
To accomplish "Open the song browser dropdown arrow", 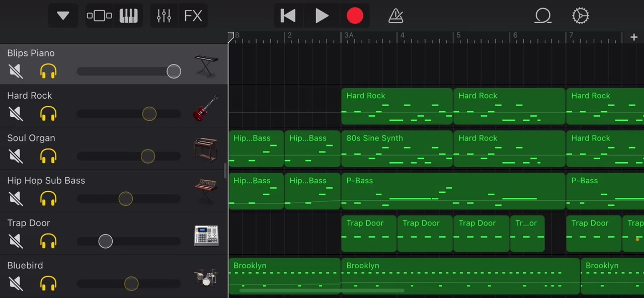I will pyautogui.click(x=63, y=16).
